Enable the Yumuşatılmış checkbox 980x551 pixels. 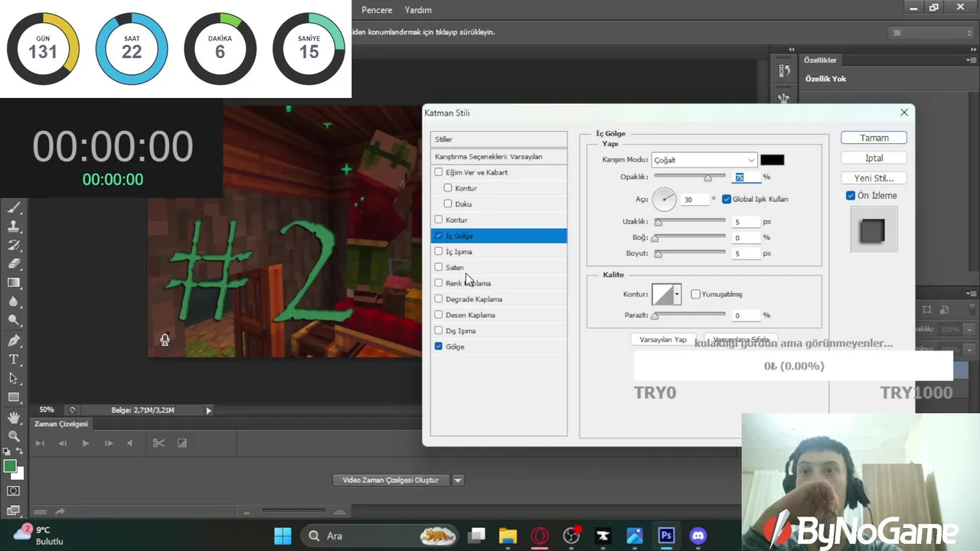[695, 294]
